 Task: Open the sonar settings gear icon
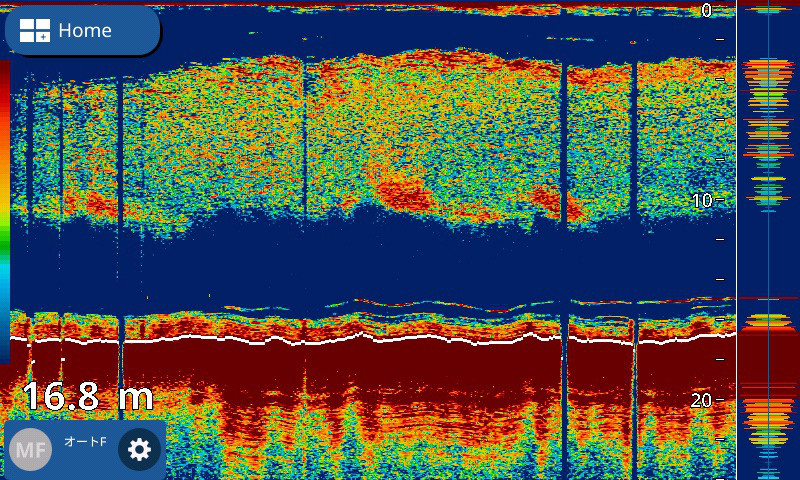[139, 449]
